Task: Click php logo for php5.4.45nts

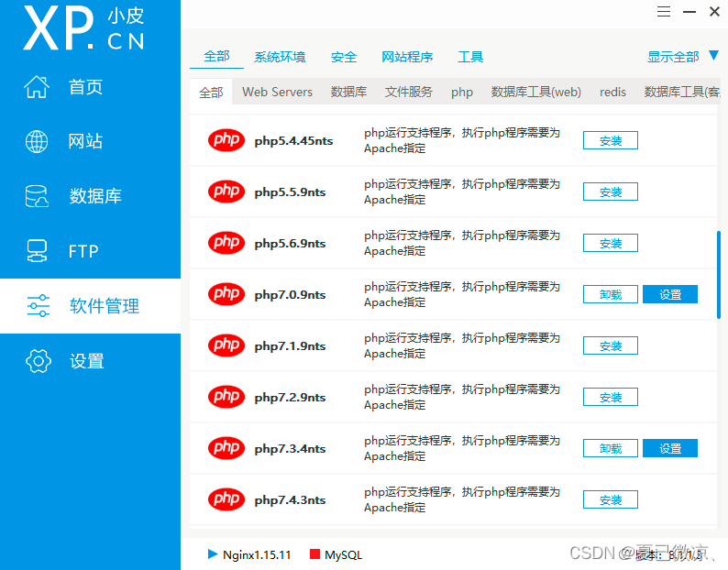Action: point(226,139)
